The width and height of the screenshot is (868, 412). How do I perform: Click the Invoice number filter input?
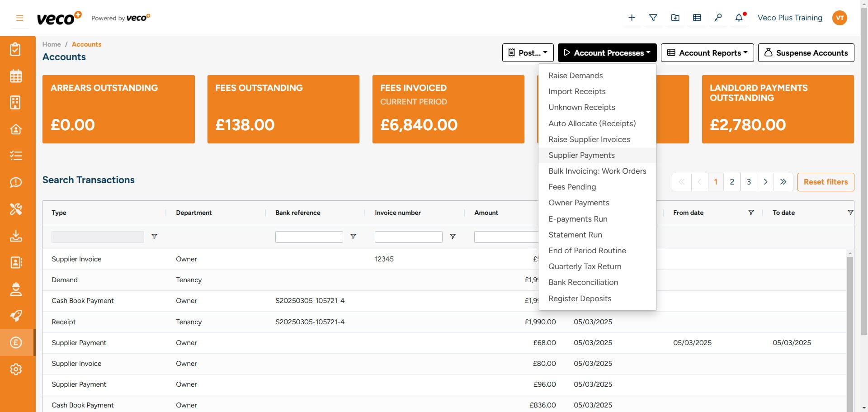(x=408, y=237)
